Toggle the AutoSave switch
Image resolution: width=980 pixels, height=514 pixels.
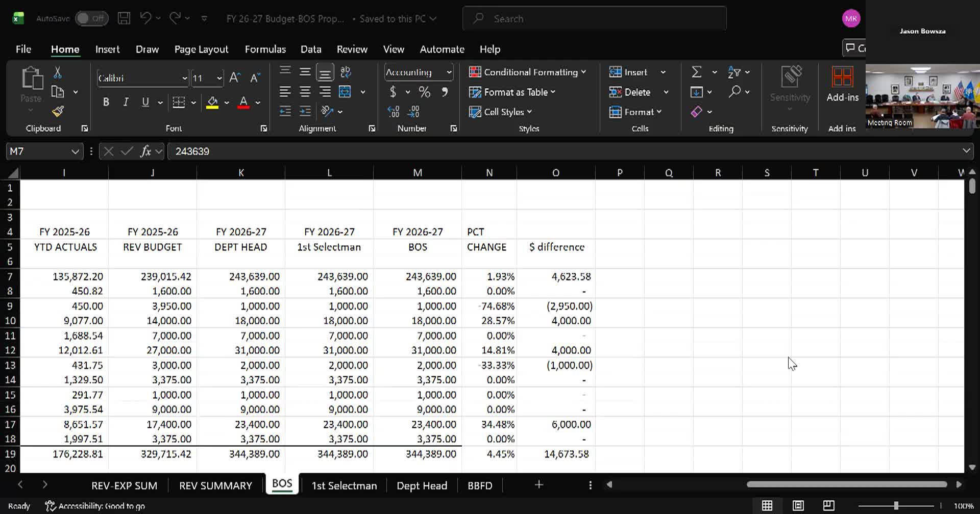coord(91,19)
